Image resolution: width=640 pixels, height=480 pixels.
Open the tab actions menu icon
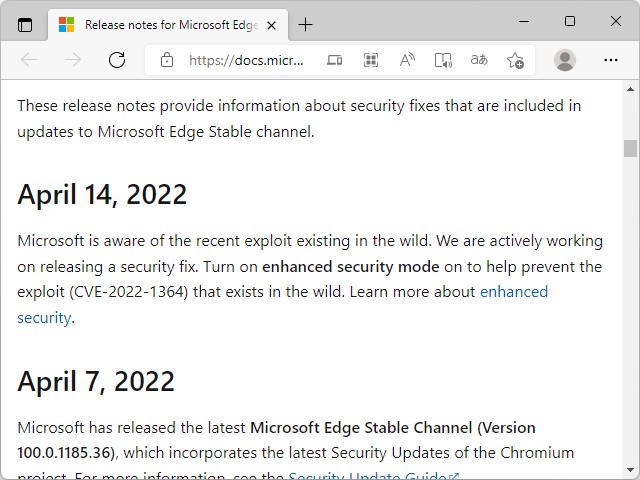point(25,24)
